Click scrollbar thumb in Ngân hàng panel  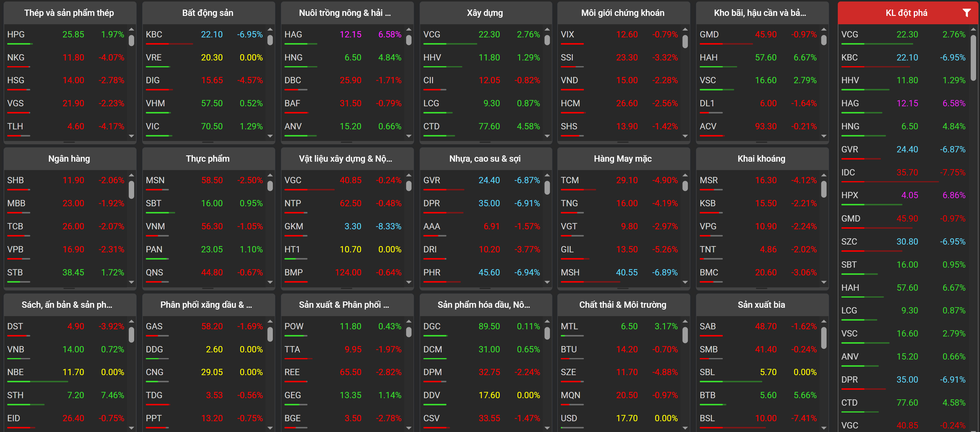tap(131, 190)
